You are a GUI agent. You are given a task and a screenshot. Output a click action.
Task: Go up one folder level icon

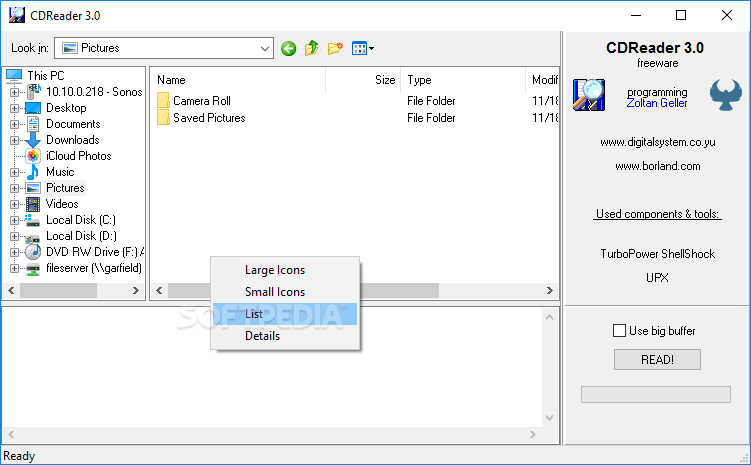(x=311, y=48)
